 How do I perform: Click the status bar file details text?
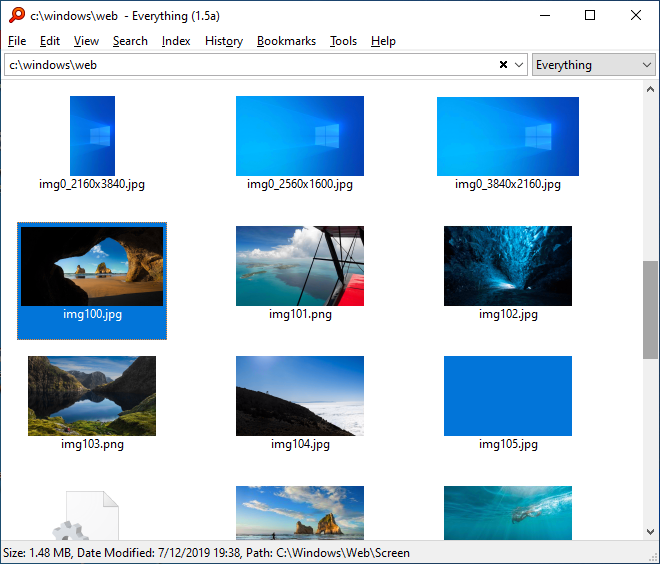[206, 553]
